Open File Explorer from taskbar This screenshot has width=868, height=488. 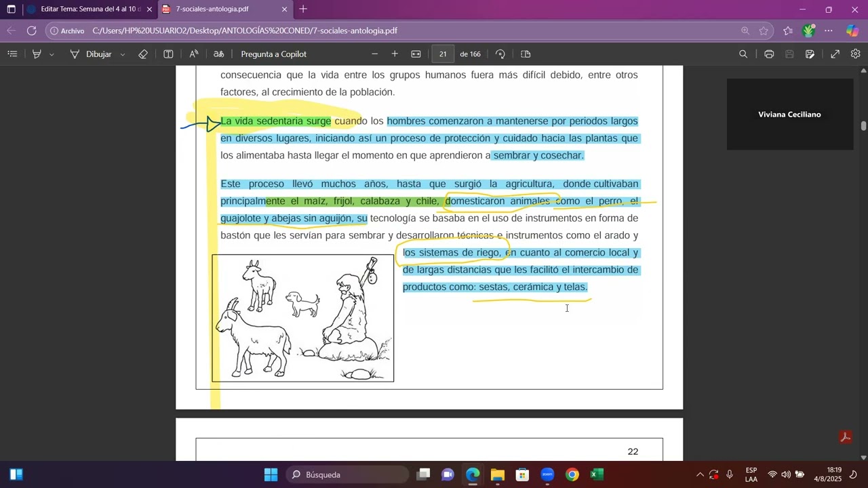tap(498, 474)
